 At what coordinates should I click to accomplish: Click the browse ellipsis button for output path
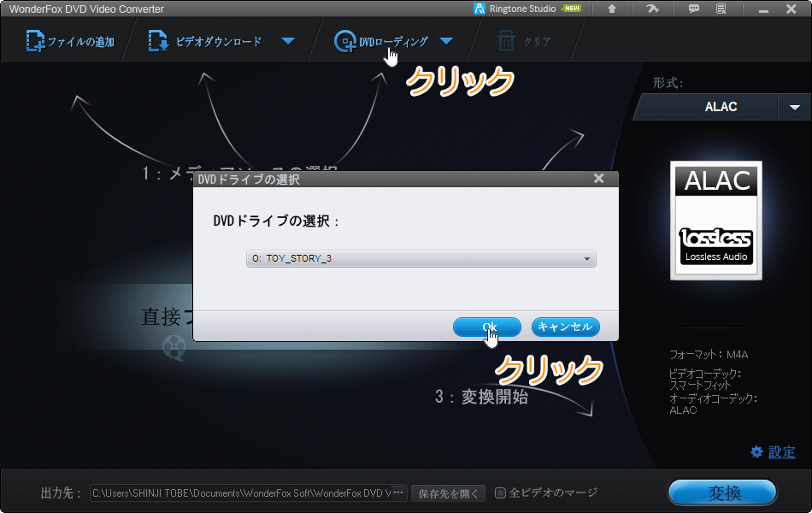click(399, 492)
